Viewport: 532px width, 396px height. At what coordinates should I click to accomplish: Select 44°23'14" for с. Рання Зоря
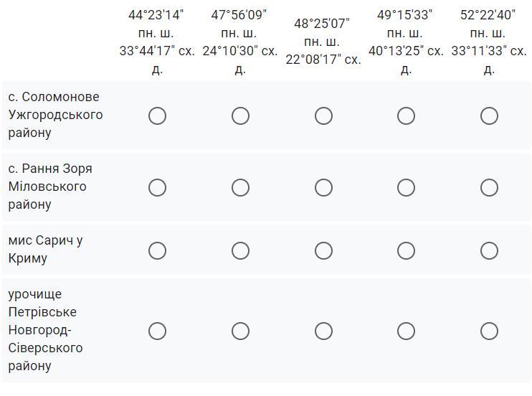[157, 187]
